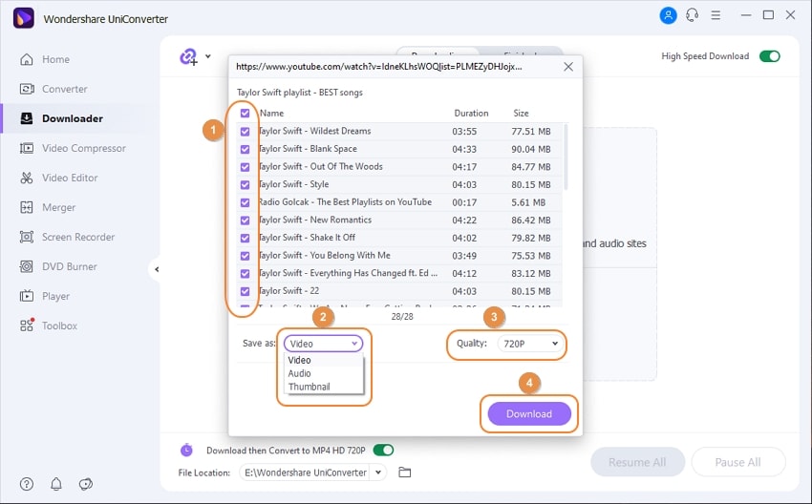The height and width of the screenshot is (504, 812).
Task: Open the Video Compressor section
Action: (x=84, y=148)
